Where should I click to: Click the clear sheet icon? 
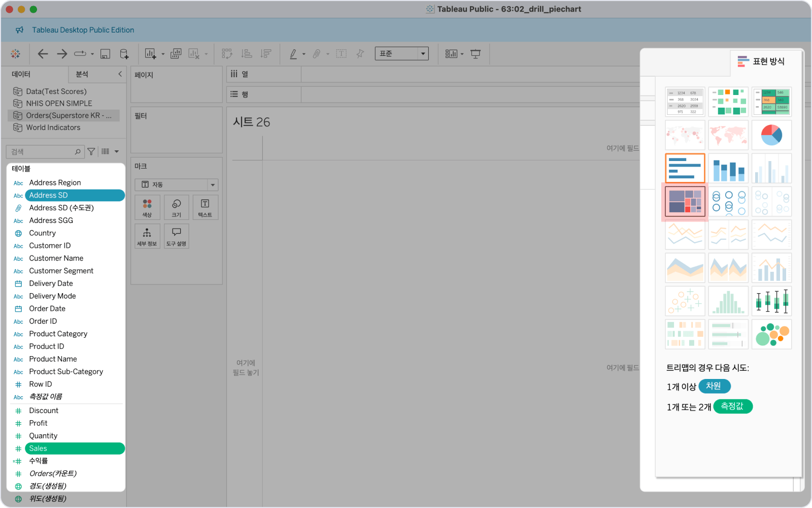coord(194,54)
